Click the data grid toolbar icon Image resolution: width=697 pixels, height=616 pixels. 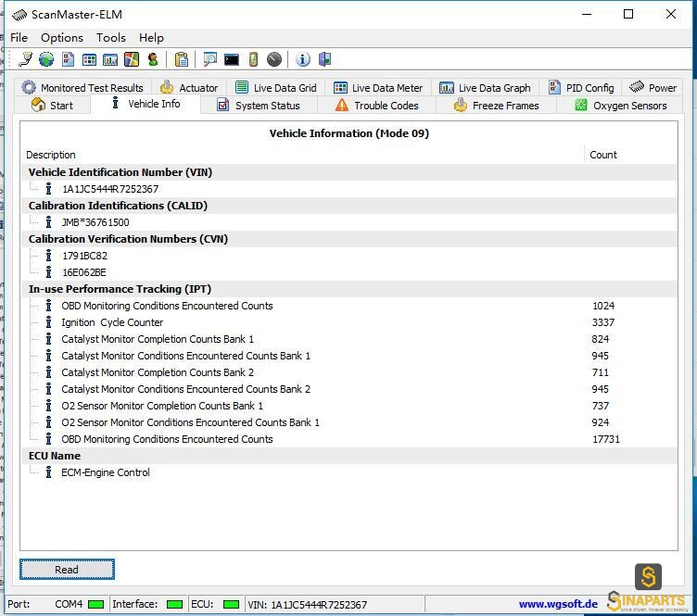[x=89, y=59]
